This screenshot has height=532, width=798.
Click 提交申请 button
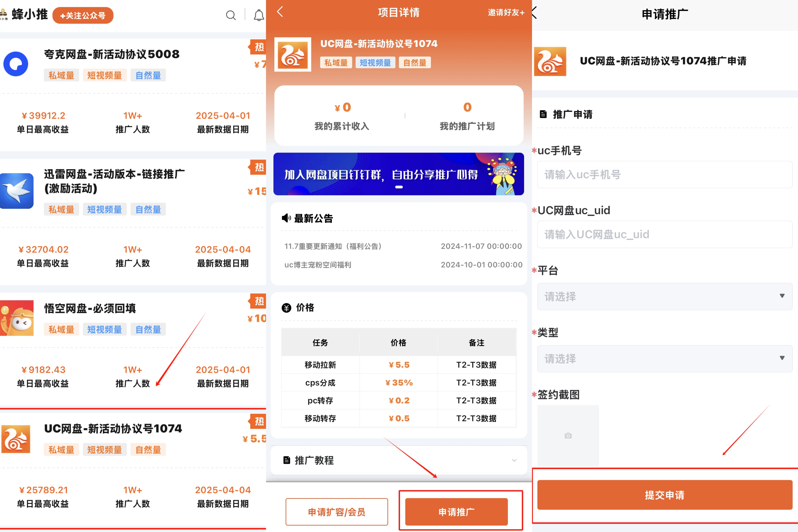(665, 495)
